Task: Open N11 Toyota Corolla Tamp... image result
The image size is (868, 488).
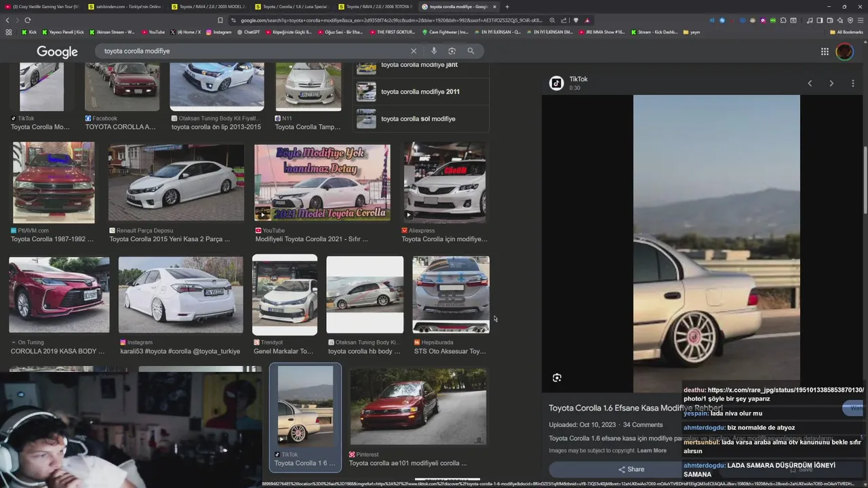Action: coord(309,87)
